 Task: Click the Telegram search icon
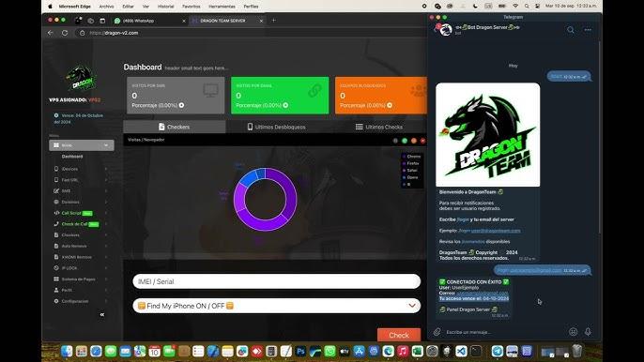(x=571, y=30)
